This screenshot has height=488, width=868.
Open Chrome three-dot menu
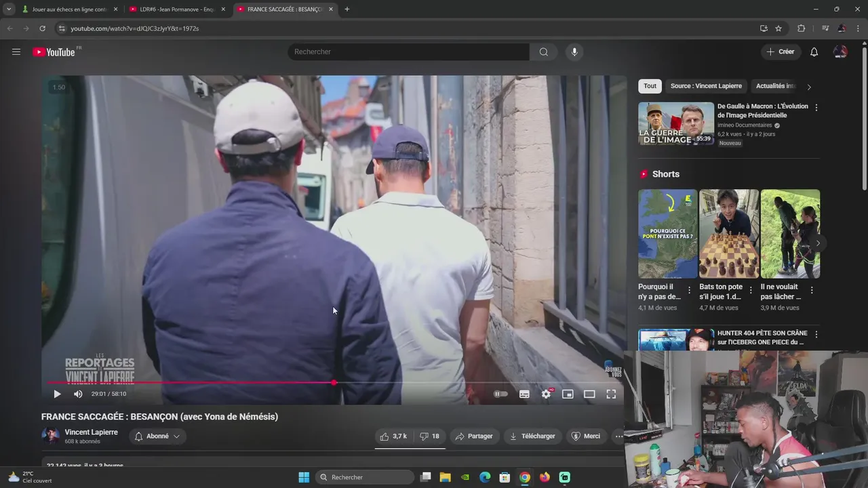coord(859,28)
